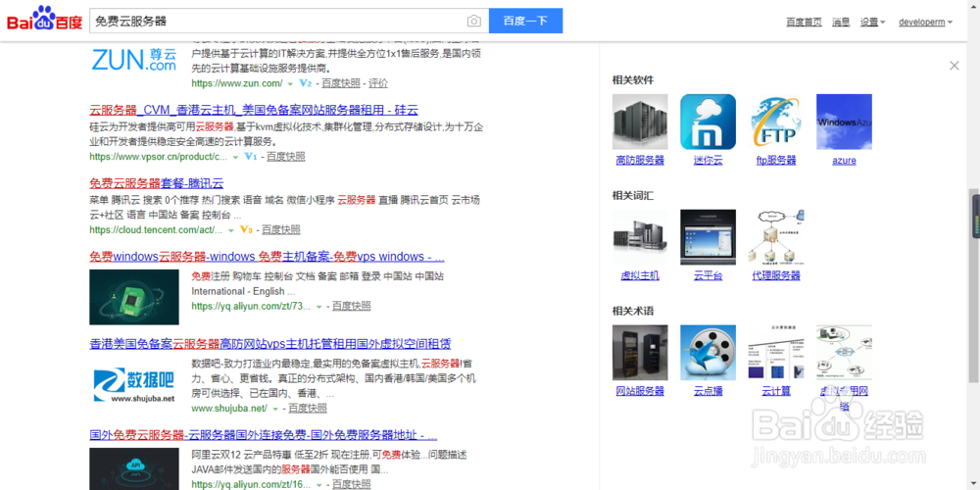980x490 pixels.
Task: Click the V3 badge for cloud.tencent.com
Action: tap(246, 230)
